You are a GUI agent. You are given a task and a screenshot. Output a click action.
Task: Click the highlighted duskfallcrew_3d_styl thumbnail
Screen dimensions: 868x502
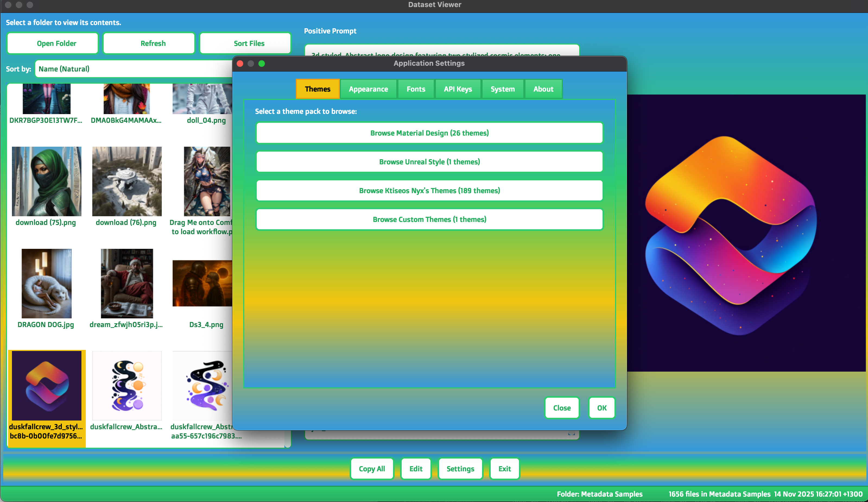(46, 385)
